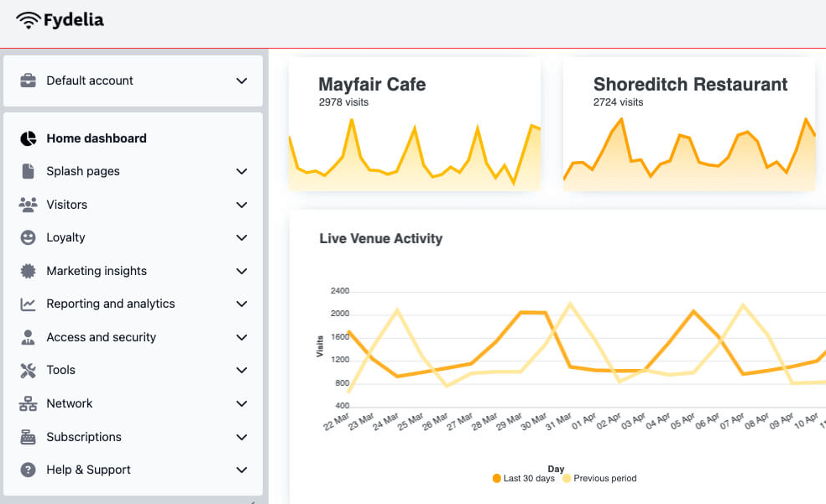
Task: Click the Home dashboard pie chart icon
Action: pos(29,138)
